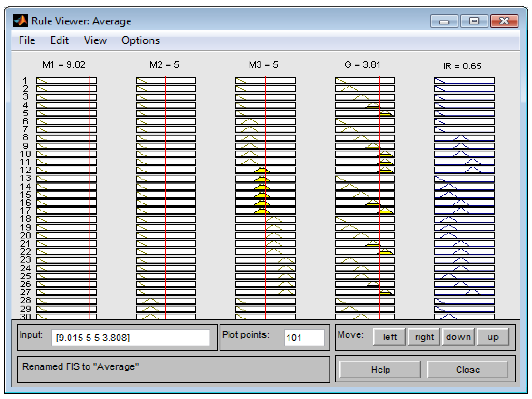Open the Options menu
Screen dimensions: 532x399
coord(141,40)
